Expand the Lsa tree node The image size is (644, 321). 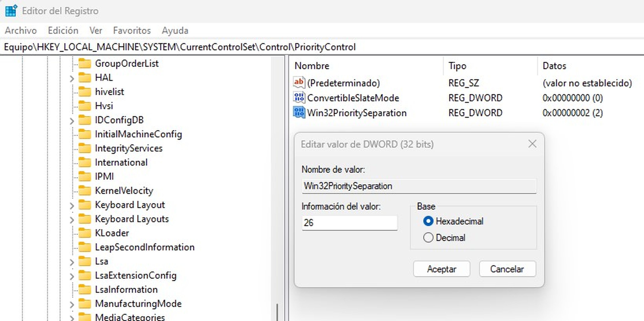pos(72,262)
